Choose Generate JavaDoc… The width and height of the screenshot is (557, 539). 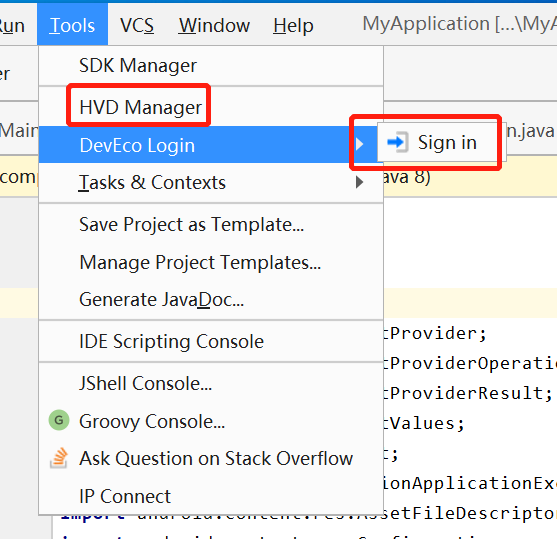click(211, 300)
